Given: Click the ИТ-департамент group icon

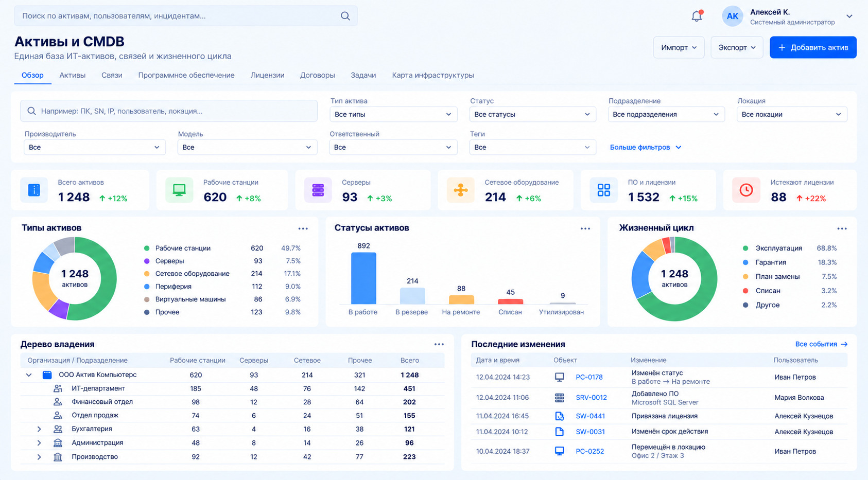Looking at the screenshot, I should 58,388.
